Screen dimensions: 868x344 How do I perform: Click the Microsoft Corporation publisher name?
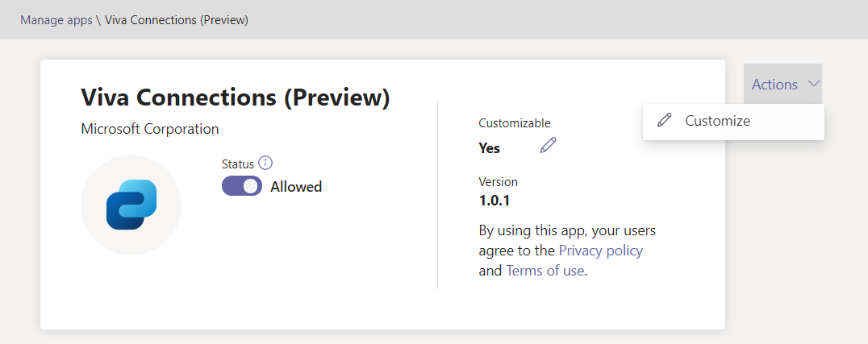[x=150, y=129]
